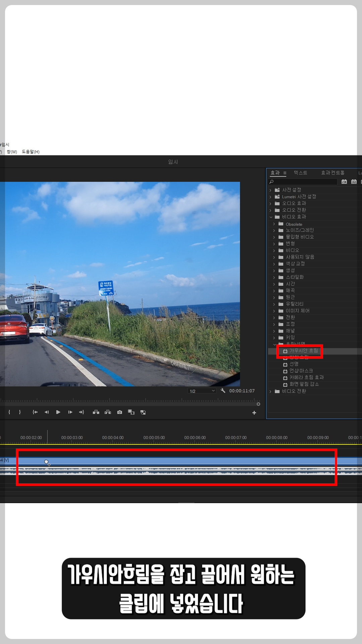This screenshot has height=644, width=362.
Task: Select the 왜곡 folder
Action: (x=290, y=290)
